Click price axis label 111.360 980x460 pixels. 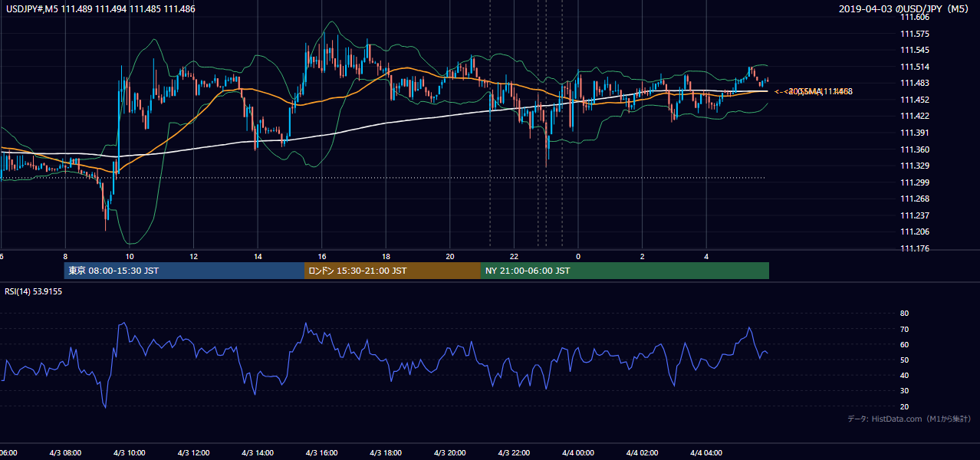pos(914,149)
